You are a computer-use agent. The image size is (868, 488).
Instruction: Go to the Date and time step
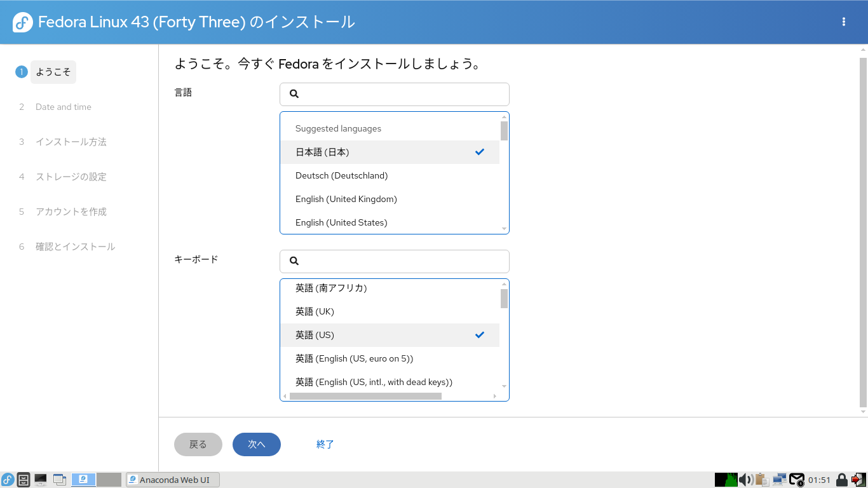pyautogui.click(x=64, y=107)
